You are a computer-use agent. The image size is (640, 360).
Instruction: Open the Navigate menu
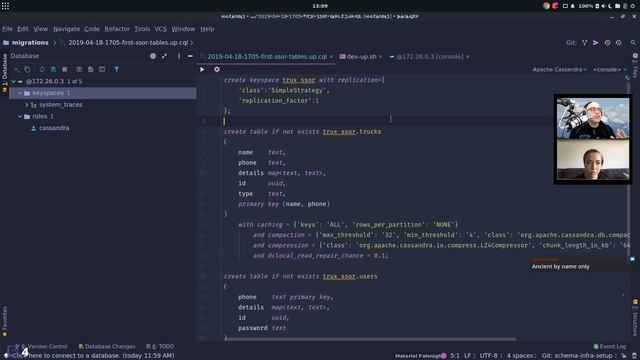click(67, 29)
